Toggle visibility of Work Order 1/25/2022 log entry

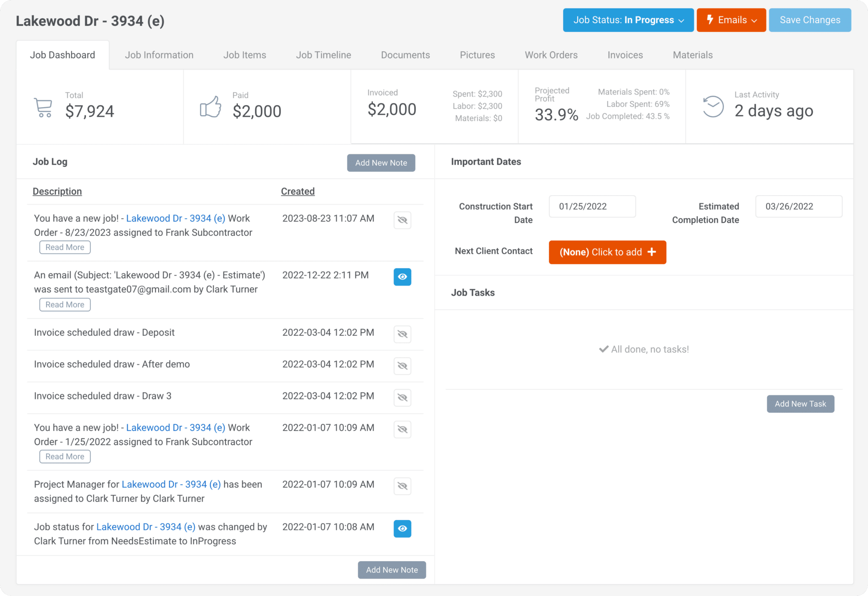click(x=402, y=429)
